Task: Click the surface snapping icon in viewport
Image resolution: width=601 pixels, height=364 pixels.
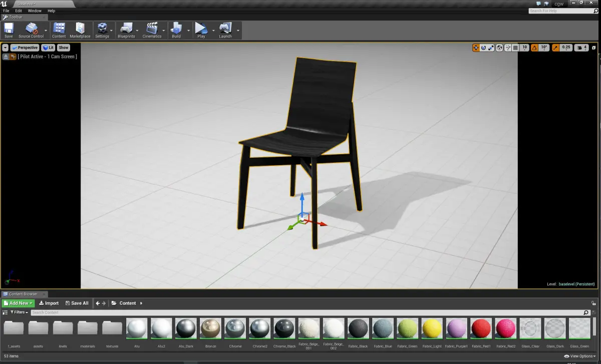Action: [x=508, y=48]
